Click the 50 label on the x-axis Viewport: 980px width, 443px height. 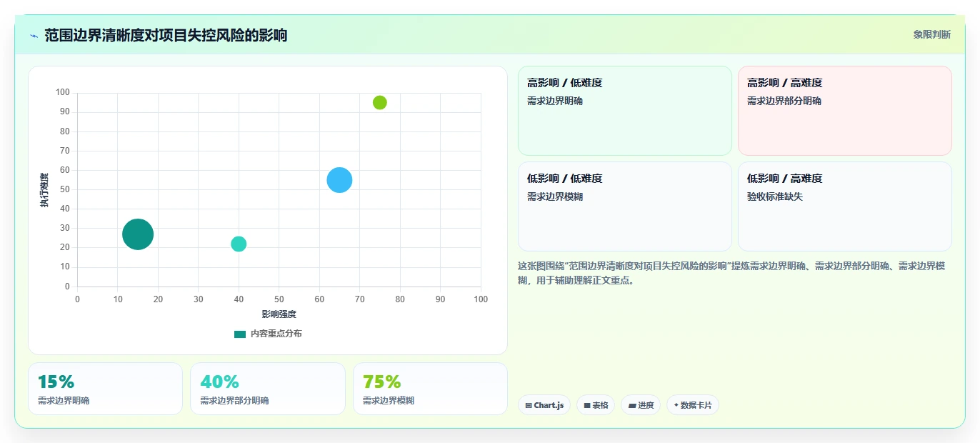tap(279, 299)
